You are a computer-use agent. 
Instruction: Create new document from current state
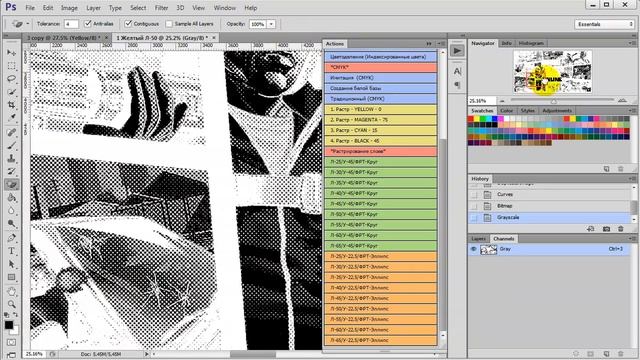coord(591,229)
